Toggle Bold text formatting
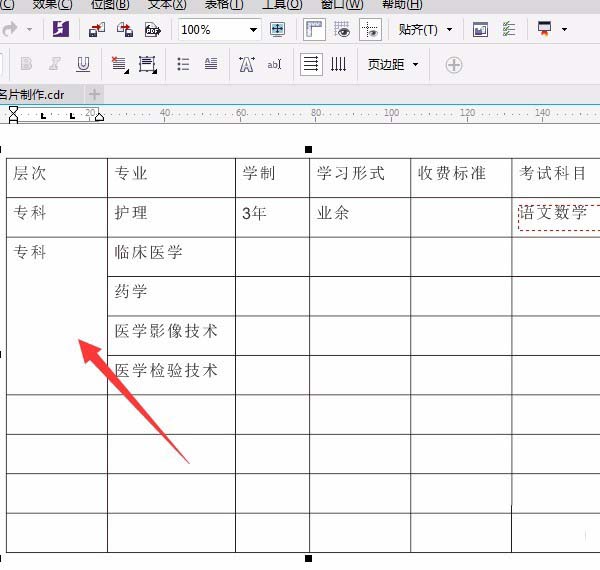 [26, 64]
